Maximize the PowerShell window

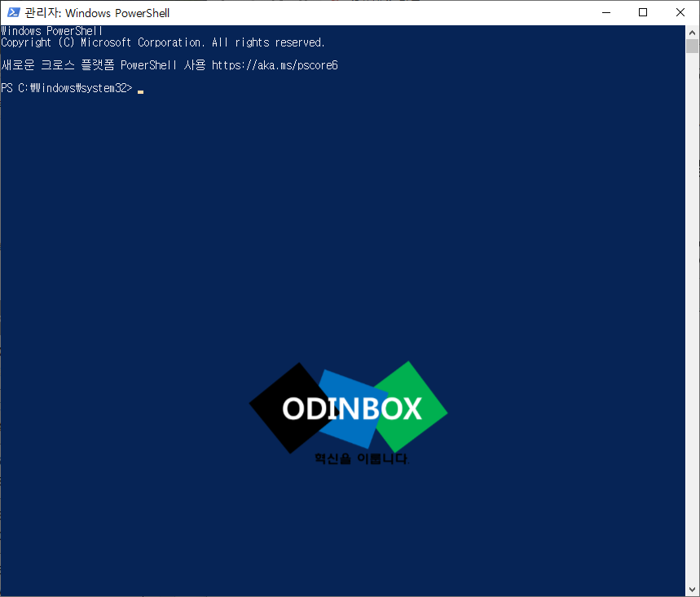click(x=643, y=12)
